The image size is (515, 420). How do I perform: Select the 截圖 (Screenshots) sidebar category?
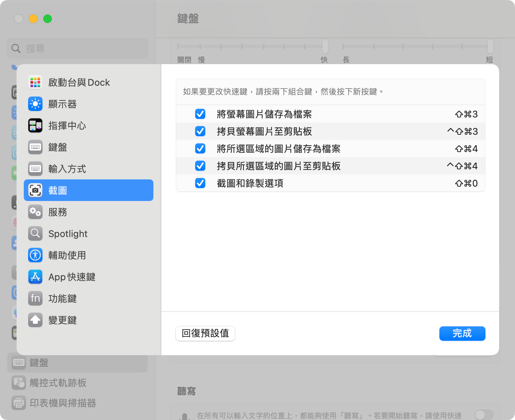pos(89,191)
